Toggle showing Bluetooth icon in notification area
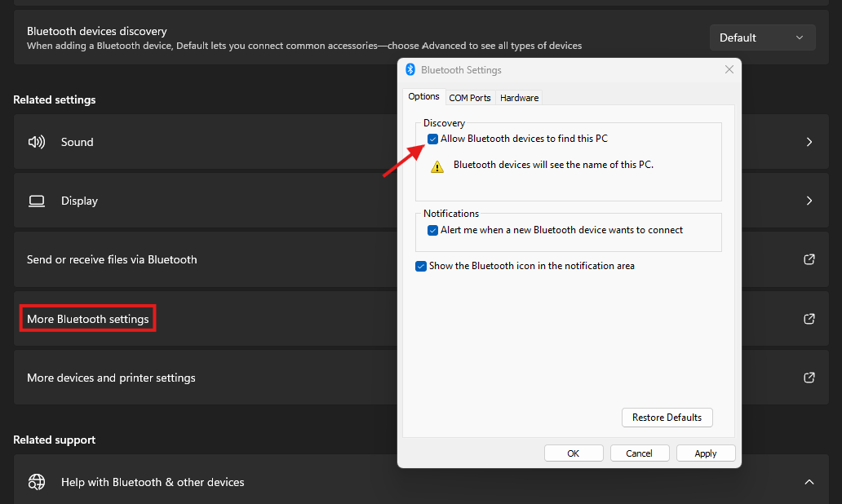 pyautogui.click(x=421, y=266)
